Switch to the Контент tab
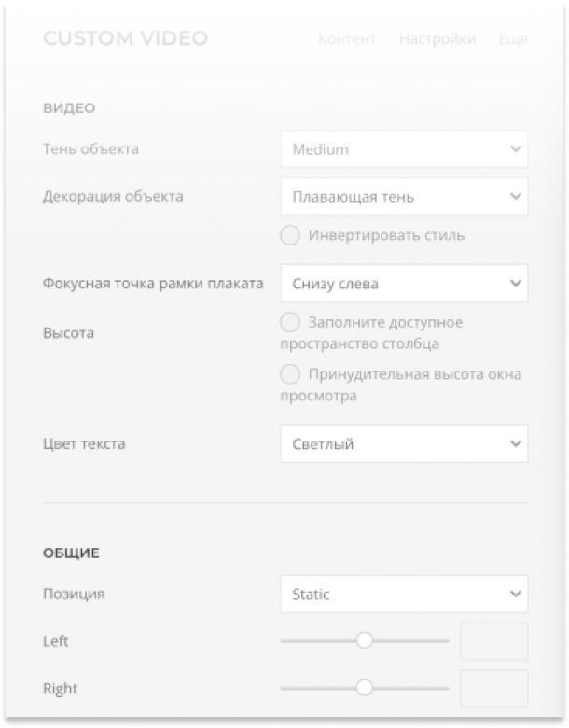 click(x=347, y=39)
